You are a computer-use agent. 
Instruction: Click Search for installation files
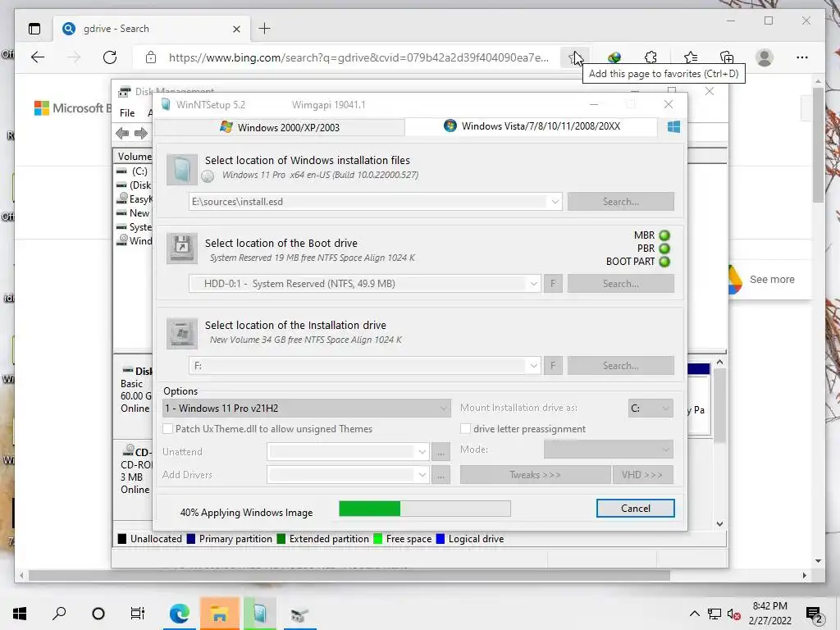tap(620, 202)
